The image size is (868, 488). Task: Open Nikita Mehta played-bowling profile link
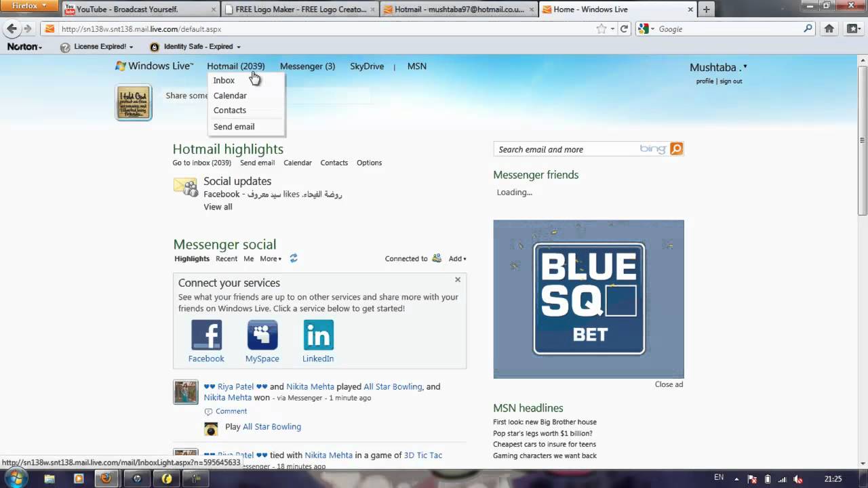310,386
